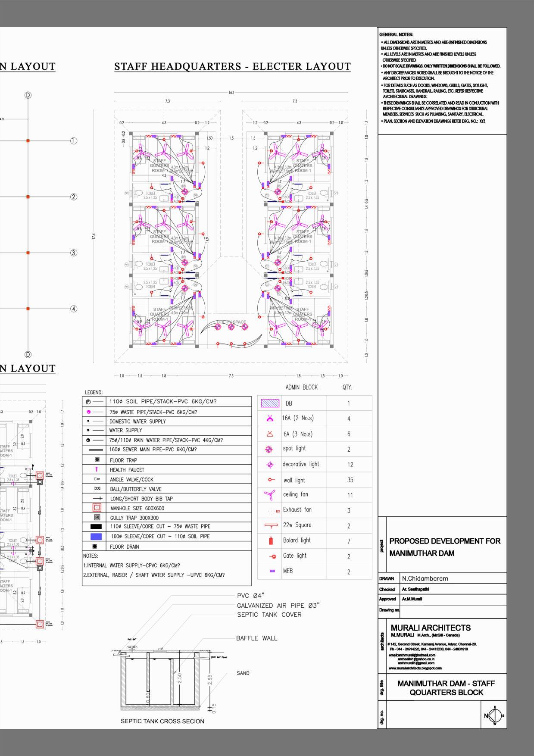The image size is (534, 756).
Task: Select the 16A (2 No.s) socket symbol
Action: click(x=270, y=418)
